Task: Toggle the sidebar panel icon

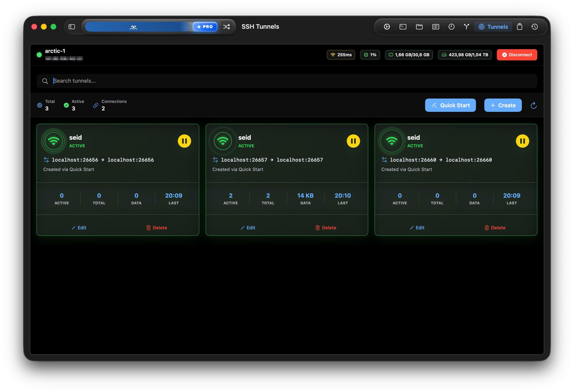Action: 72,27
